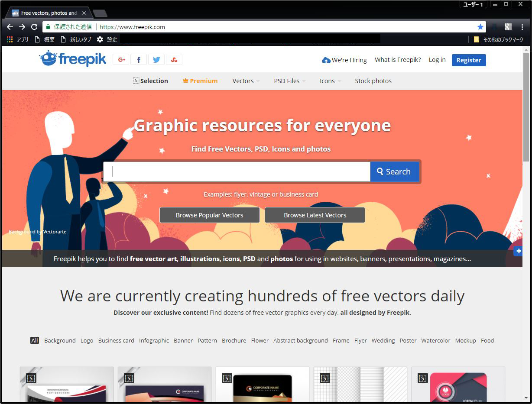Click Browse Latest Vectors
The image size is (532, 404).
click(x=315, y=215)
